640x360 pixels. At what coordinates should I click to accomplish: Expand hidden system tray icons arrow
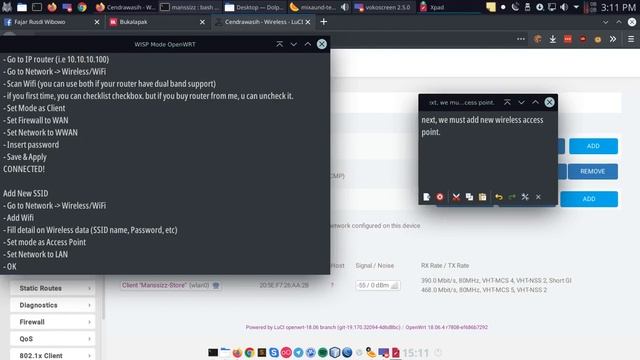[576, 7]
